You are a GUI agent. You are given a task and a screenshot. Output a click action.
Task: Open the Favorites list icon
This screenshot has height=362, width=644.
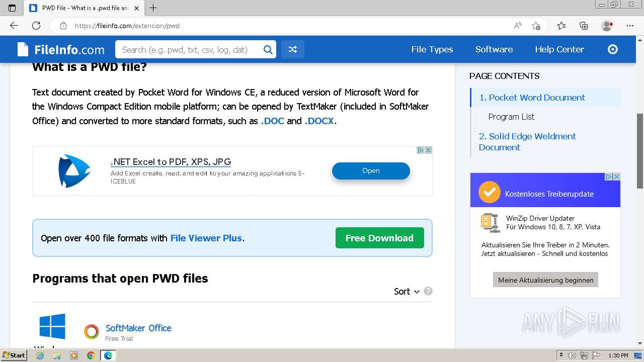(x=561, y=26)
